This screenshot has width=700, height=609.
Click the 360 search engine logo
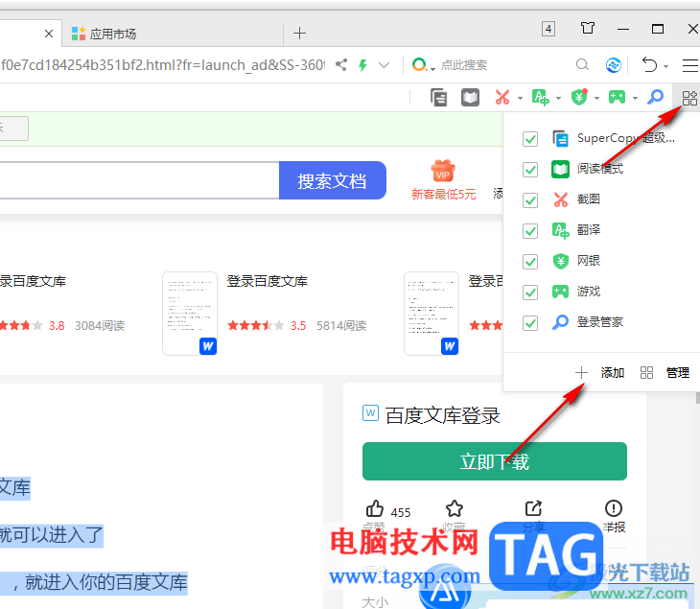(419, 65)
